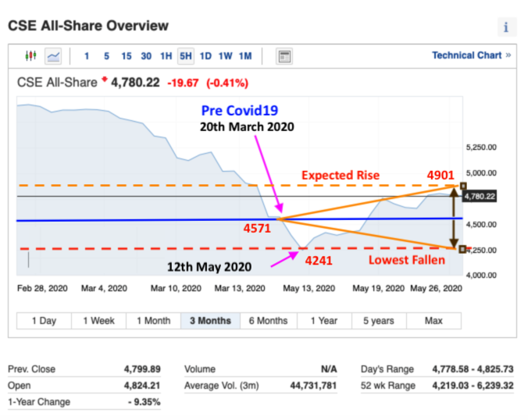
Task: Select the 1 Week range tab
Action: pos(99,321)
